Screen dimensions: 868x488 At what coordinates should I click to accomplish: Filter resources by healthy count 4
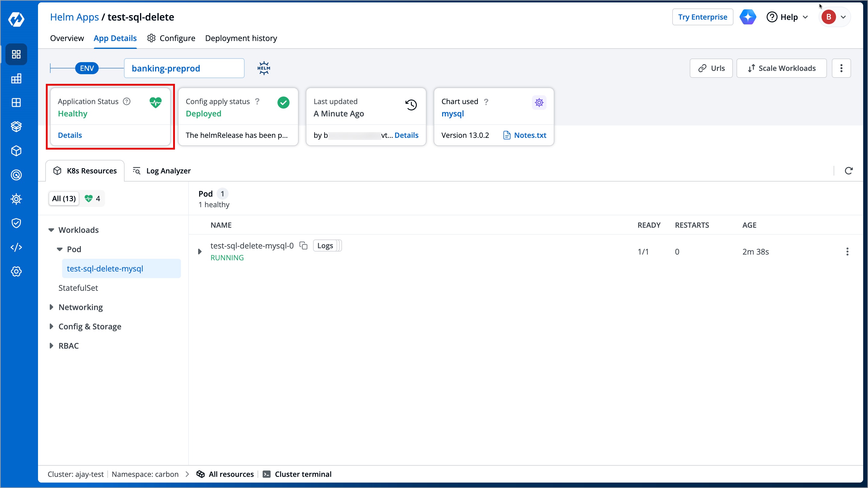click(x=93, y=198)
